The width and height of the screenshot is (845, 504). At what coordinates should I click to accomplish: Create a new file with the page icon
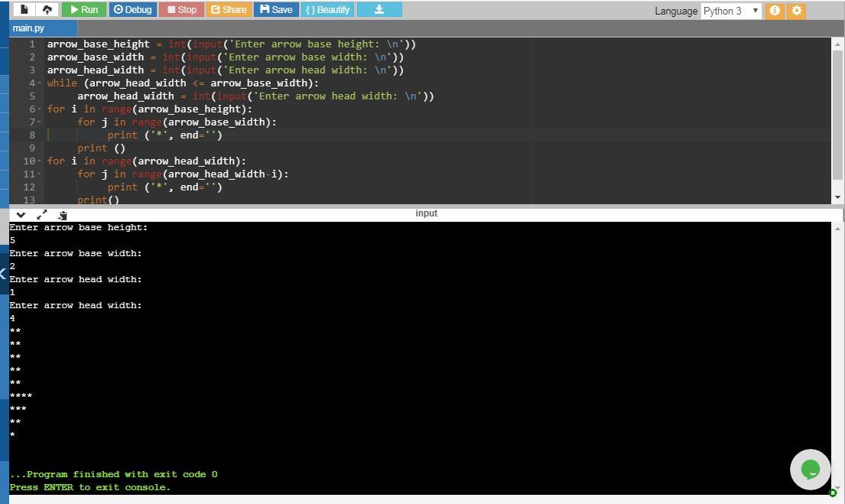pos(24,10)
